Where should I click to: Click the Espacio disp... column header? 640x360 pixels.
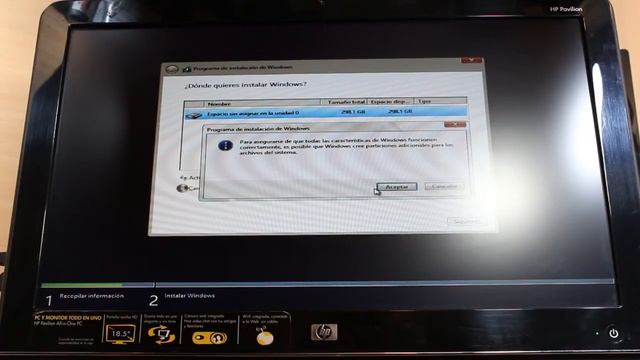pos(391,101)
